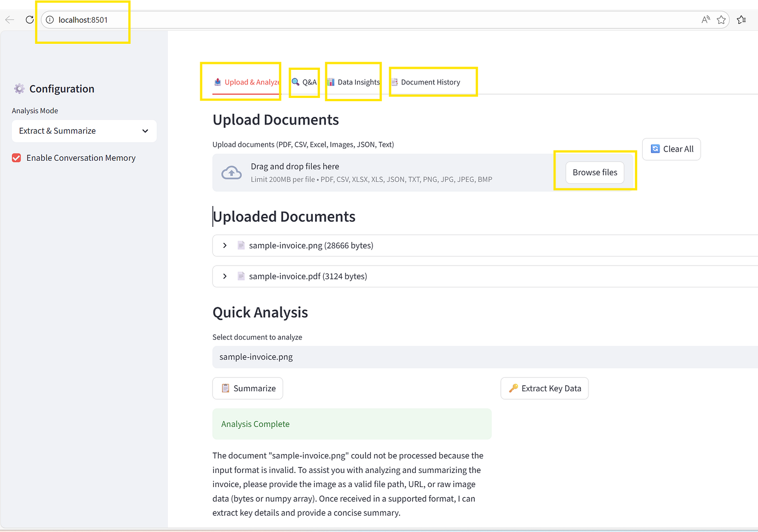Image resolution: width=758 pixels, height=532 pixels.
Task: Click the file icon beside sample-invoice.pdf
Action: [241, 277]
